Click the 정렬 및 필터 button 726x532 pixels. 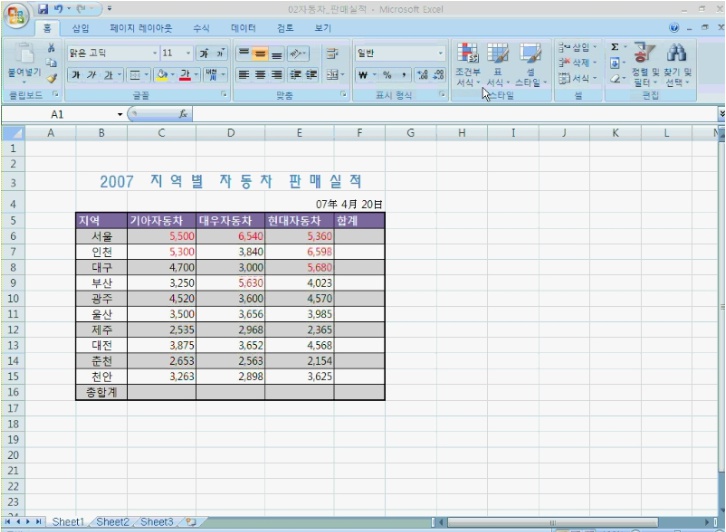tap(645, 64)
